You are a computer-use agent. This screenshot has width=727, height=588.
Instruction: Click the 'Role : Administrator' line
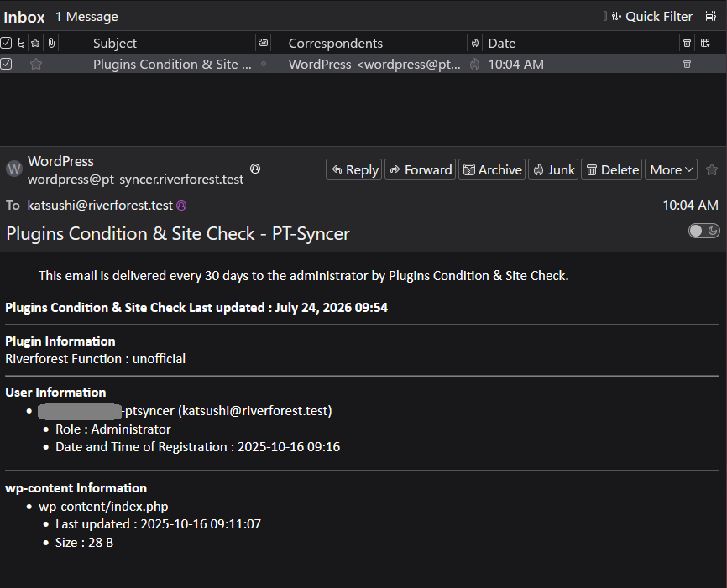click(x=113, y=429)
